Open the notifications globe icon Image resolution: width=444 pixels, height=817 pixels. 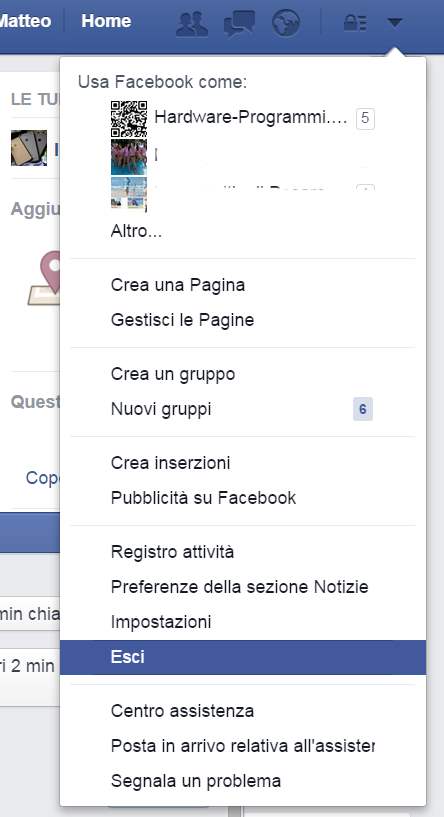286,23
